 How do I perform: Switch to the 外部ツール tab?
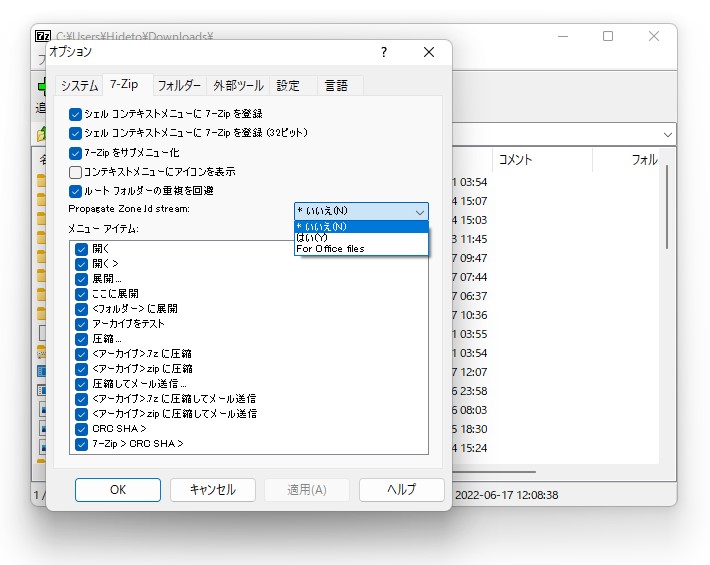point(238,86)
